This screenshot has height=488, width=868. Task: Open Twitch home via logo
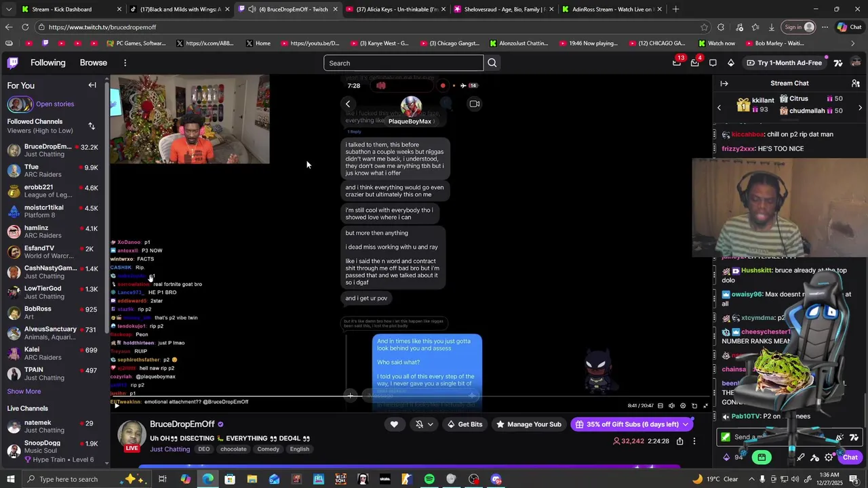13,62
